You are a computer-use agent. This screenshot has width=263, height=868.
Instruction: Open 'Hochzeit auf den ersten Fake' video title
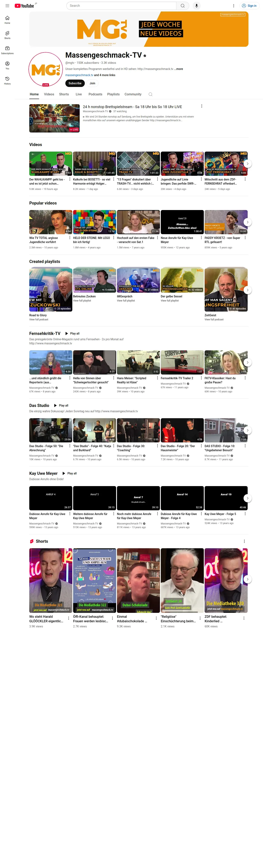(136, 240)
